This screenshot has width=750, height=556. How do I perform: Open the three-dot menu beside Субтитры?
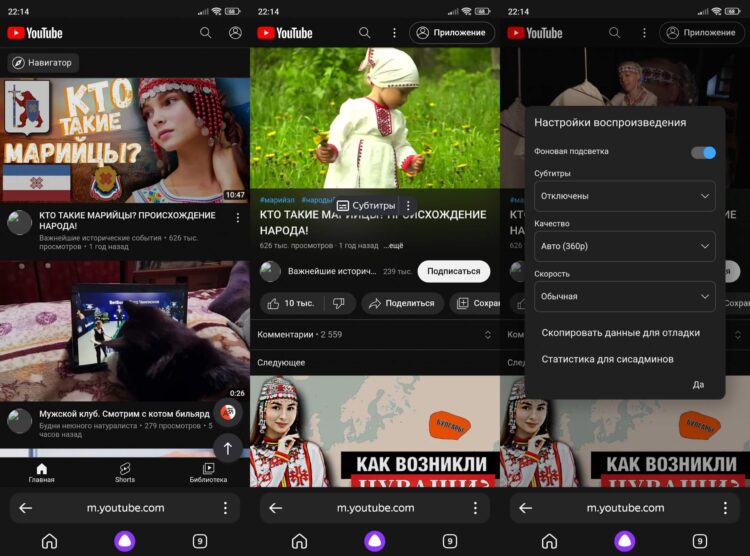(408, 206)
